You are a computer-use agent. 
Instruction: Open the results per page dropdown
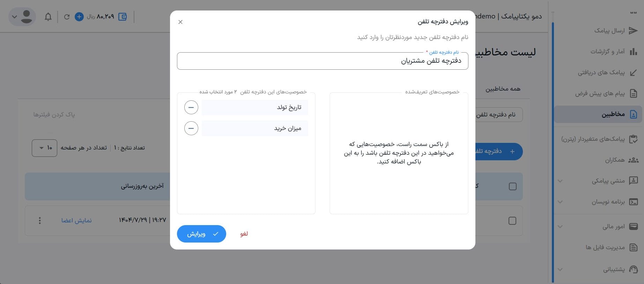click(x=44, y=148)
